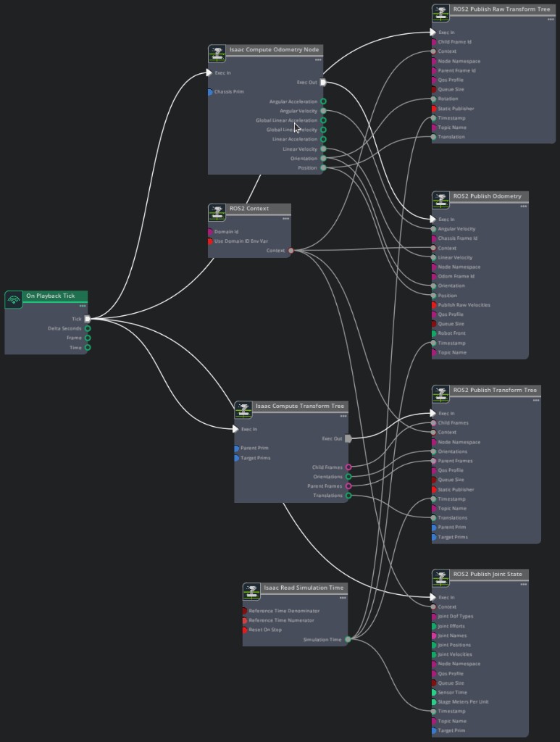Click the Tick output port on On Playback Tick

[x=88, y=319]
